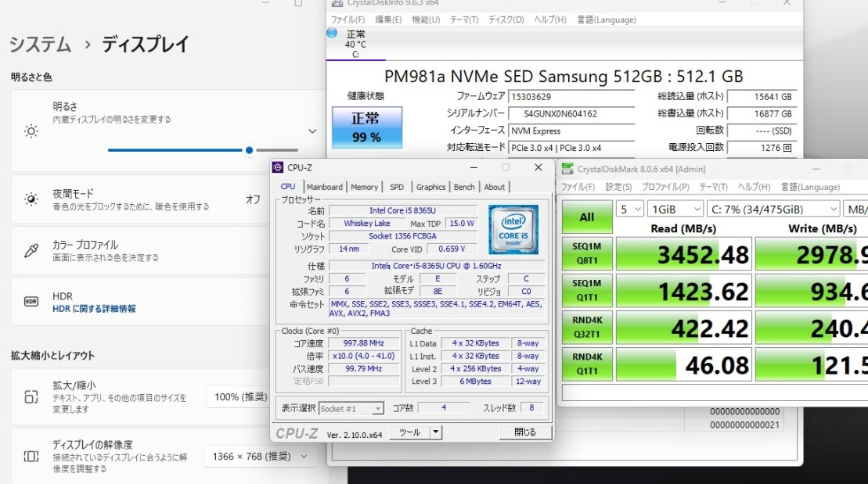This screenshot has height=484, width=868.
Task: Open the HDR に関する詳細情報 link
Action: pos(94,309)
